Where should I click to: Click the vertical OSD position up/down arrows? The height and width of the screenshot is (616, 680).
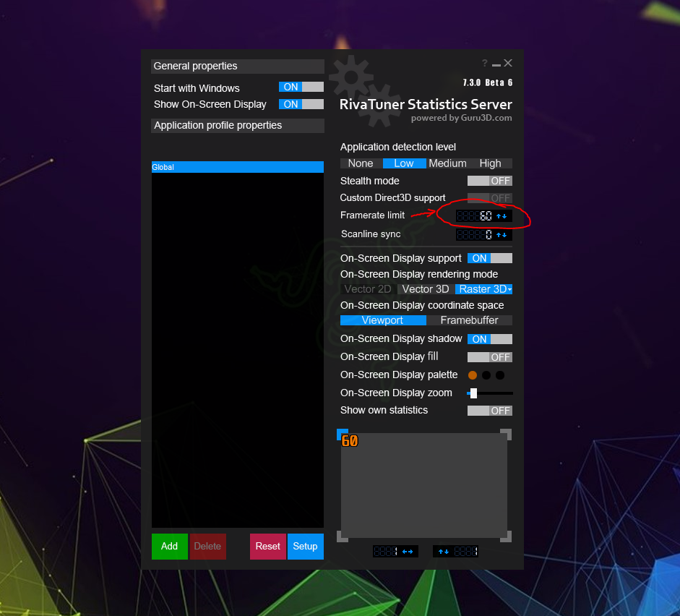pyautogui.click(x=443, y=552)
